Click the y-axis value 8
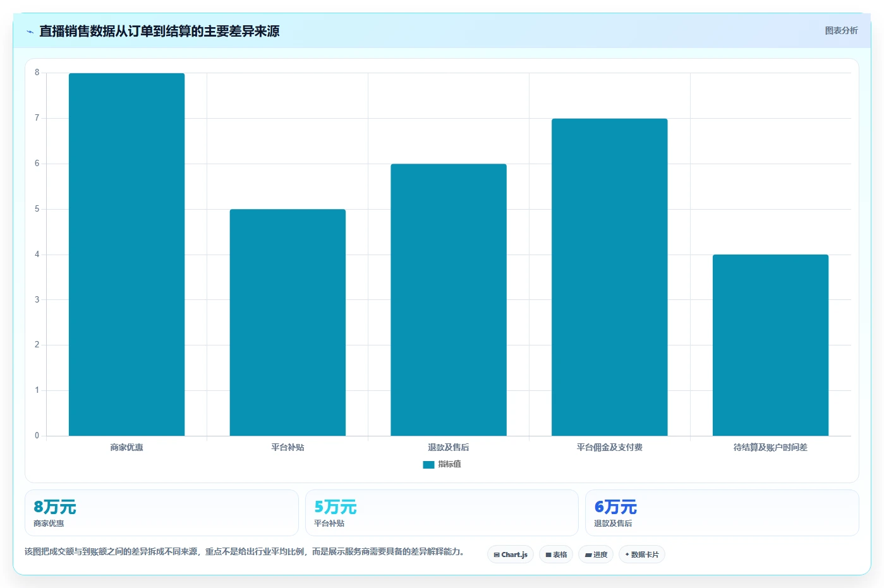The width and height of the screenshot is (884, 588). coord(37,73)
